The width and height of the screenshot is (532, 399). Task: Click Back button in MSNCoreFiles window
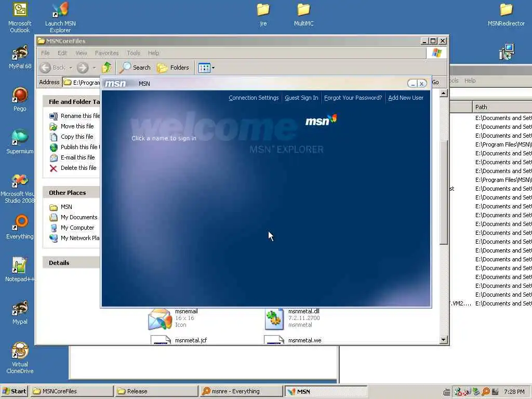point(53,68)
